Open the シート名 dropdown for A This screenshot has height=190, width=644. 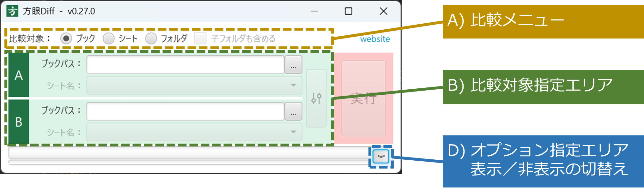(x=194, y=85)
